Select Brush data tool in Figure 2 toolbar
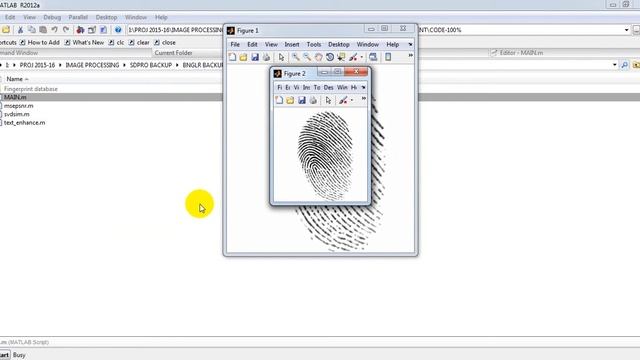640x360 pixels. pos(343,100)
